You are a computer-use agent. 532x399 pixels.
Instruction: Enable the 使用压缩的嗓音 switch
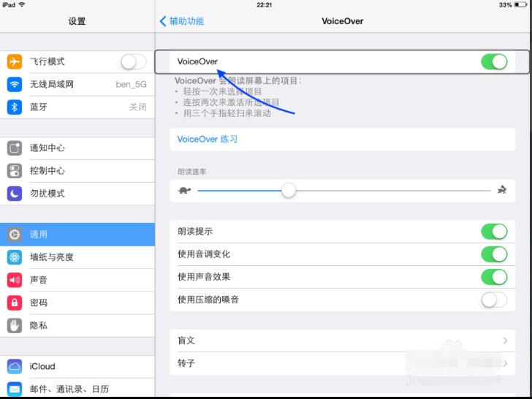494,300
